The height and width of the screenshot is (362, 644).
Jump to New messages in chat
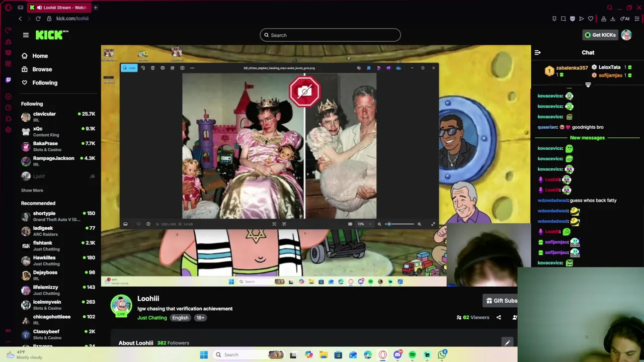[587, 138]
